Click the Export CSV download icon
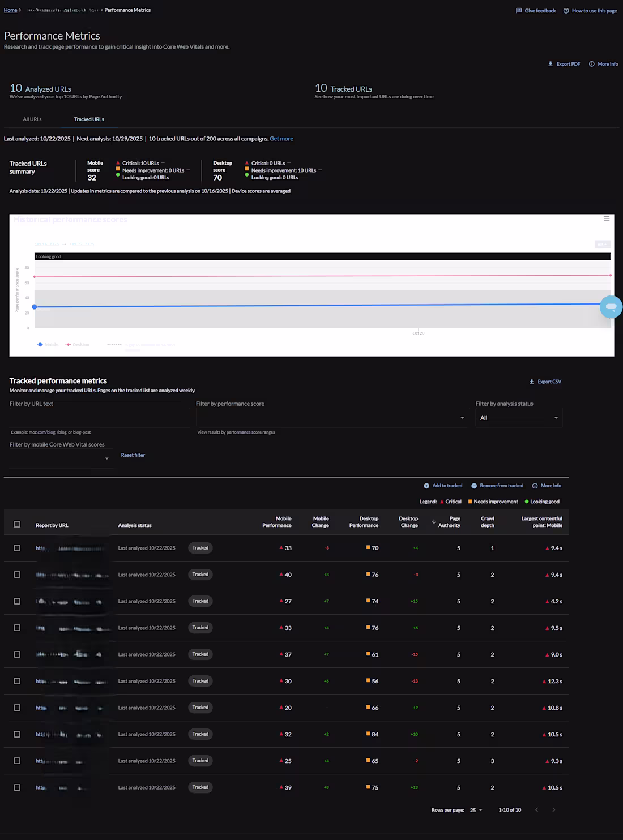This screenshot has width=623, height=840. tap(531, 381)
